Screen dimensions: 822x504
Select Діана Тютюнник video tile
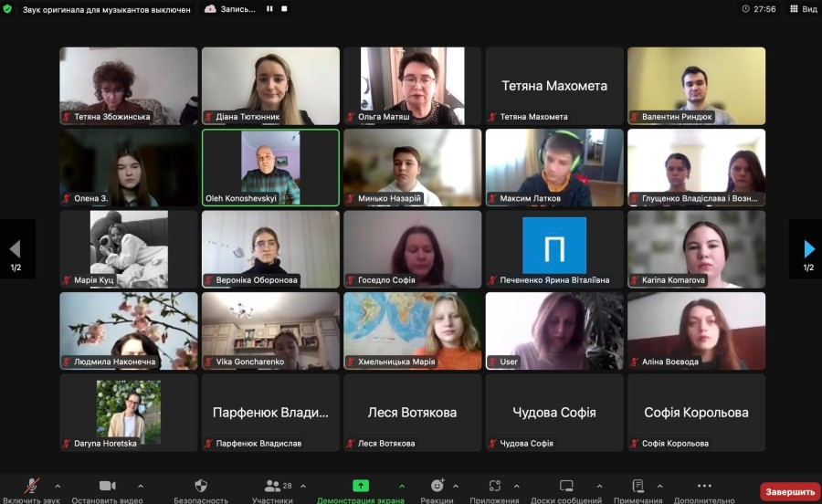click(x=270, y=86)
